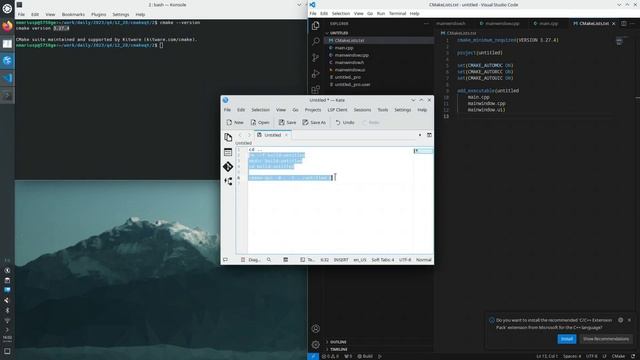Open the Bookmarks menu in Konsole

tap(73, 14)
